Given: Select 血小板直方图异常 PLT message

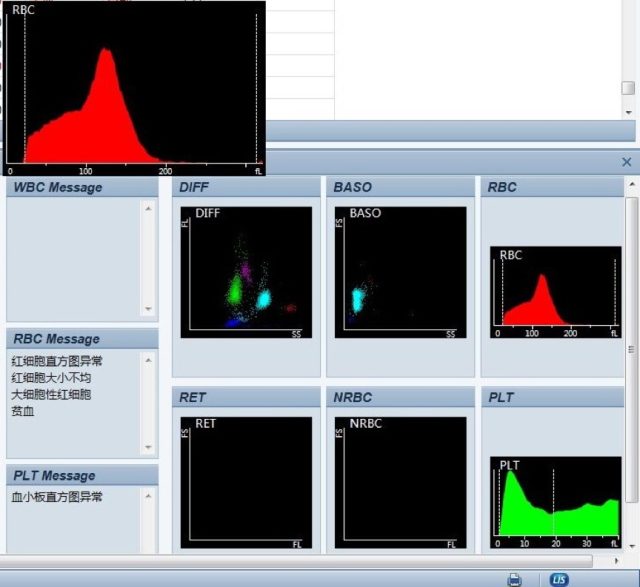Looking at the screenshot, I should (57, 497).
